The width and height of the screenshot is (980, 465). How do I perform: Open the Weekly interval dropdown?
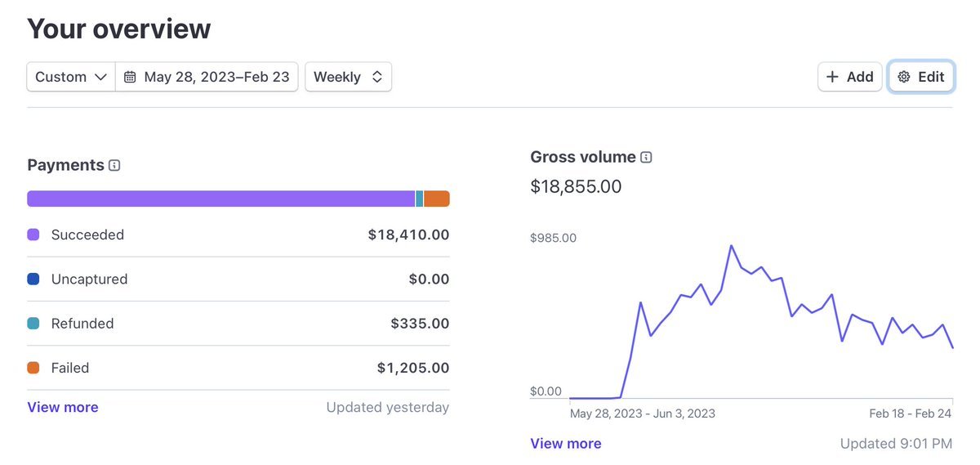[x=348, y=77]
